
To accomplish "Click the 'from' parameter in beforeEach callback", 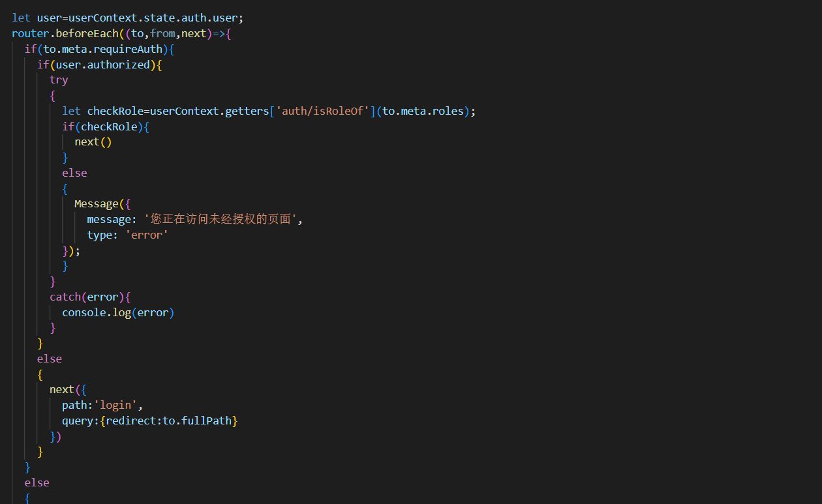I will (162, 33).
